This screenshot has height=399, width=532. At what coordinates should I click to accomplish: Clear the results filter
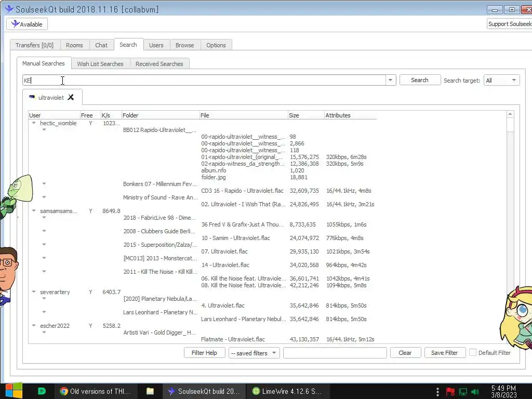pyautogui.click(x=405, y=353)
